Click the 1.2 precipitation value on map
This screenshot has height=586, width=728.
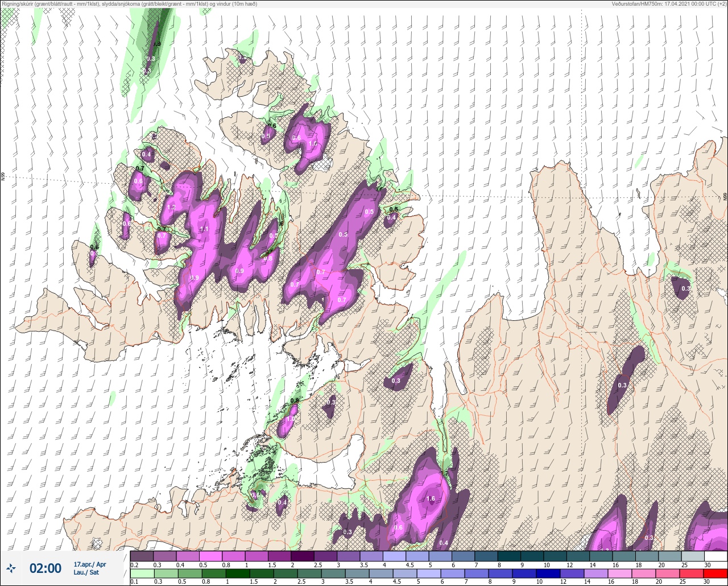(172, 207)
